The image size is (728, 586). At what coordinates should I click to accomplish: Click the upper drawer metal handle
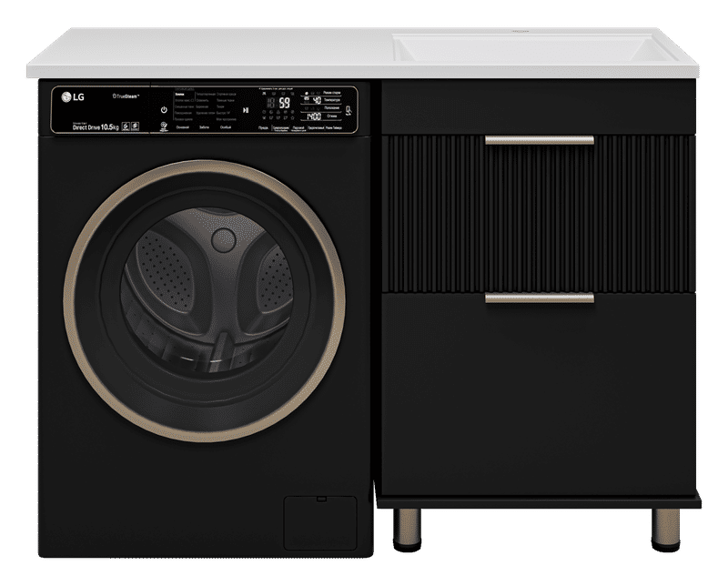click(540, 140)
